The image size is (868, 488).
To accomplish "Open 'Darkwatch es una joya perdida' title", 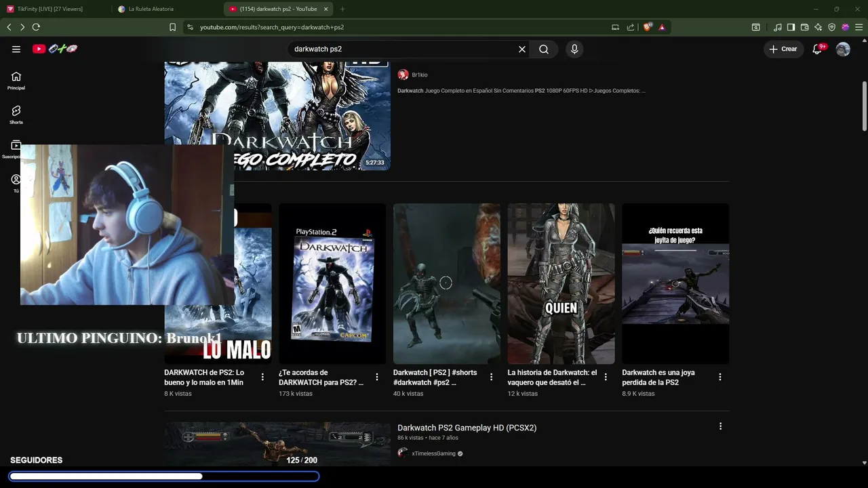I will (x=658, y=378).
